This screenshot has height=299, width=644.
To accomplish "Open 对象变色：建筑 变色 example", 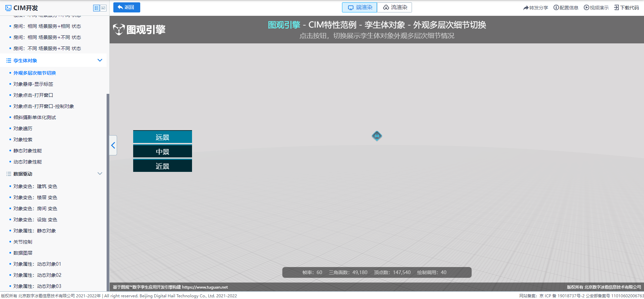I will pos(35,186).
